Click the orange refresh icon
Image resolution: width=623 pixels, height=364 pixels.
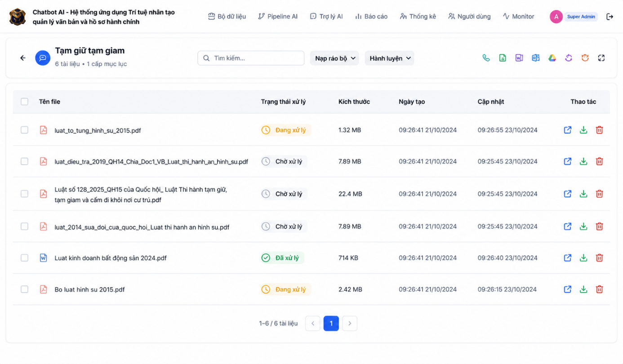[585, 58]
